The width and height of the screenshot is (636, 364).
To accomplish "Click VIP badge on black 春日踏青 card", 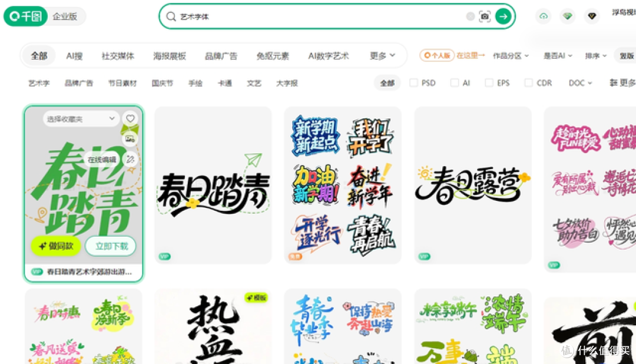I will pos(164,256).
